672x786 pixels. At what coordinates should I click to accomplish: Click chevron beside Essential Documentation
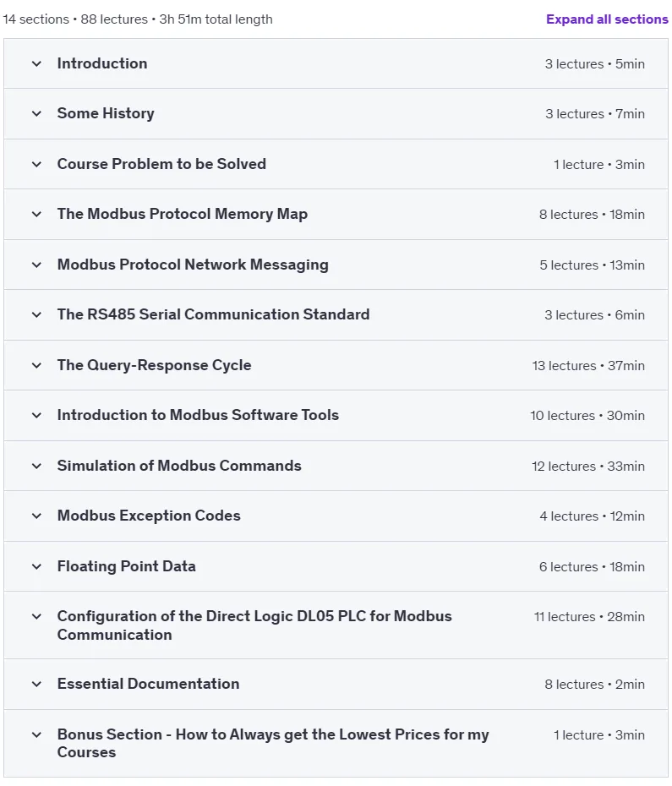click(x=36, y=685)
